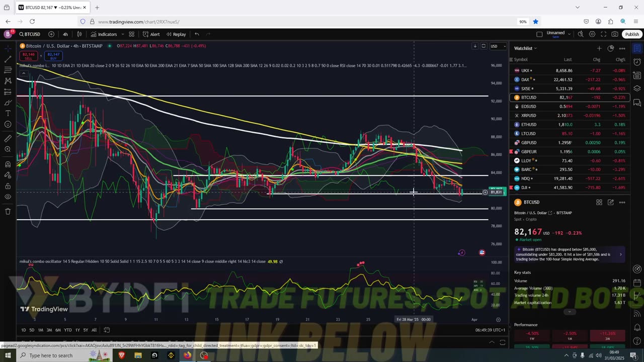The height and width of the screenshot is (362, 644).
Task: Click the Publish button
Action: pyautogui.click(x=632, y=34)
